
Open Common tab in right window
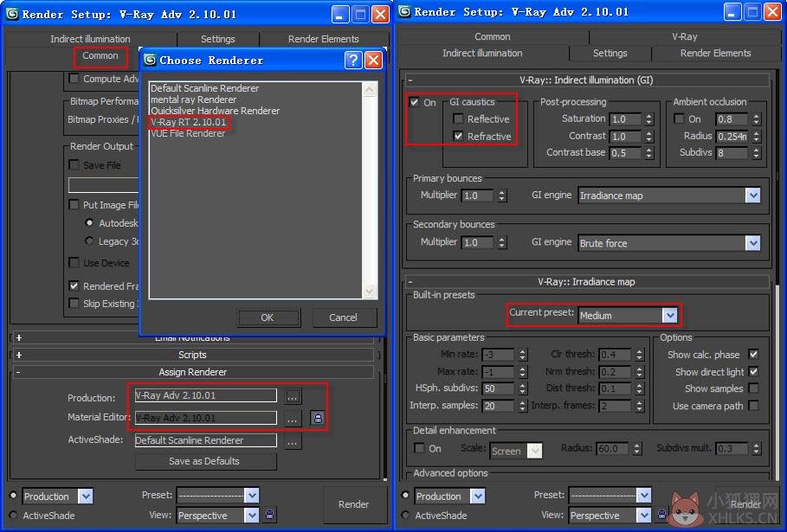[493, 36]
